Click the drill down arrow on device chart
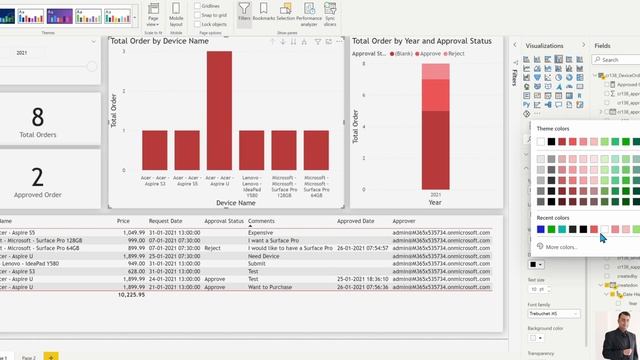The width and height of the screenshot is (640, 360). pyautogui.click(x=283, y=42)
